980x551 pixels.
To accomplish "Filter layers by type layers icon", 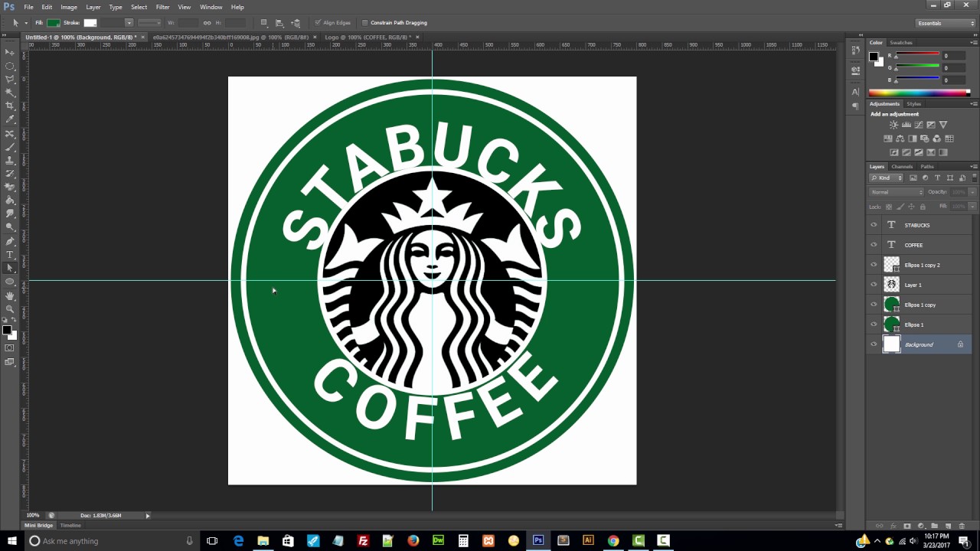I will [937, 178].
